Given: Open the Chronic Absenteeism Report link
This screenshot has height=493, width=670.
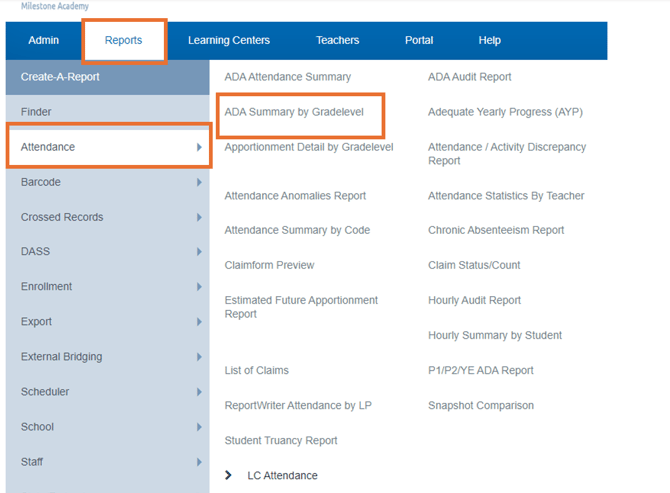Looking at the screenshot, I should point(496,230).
